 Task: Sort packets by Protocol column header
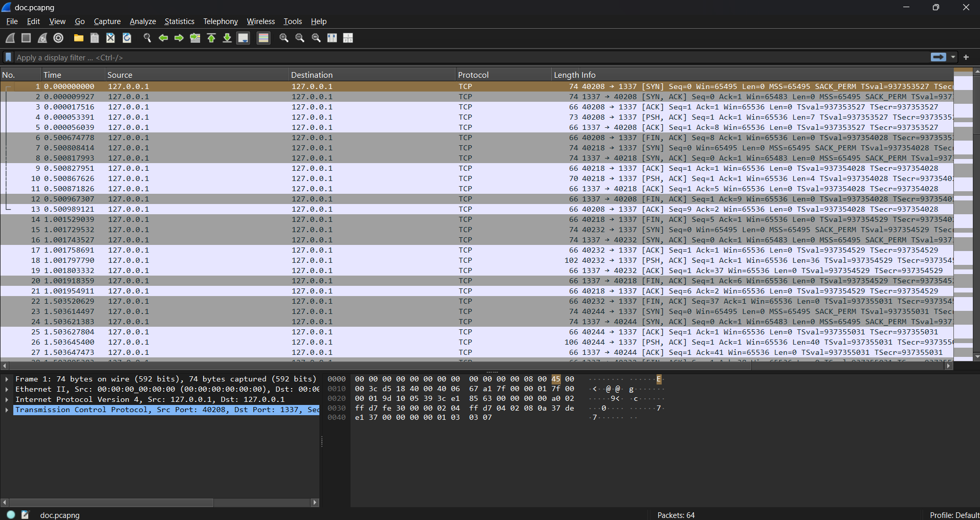(473, 75)
